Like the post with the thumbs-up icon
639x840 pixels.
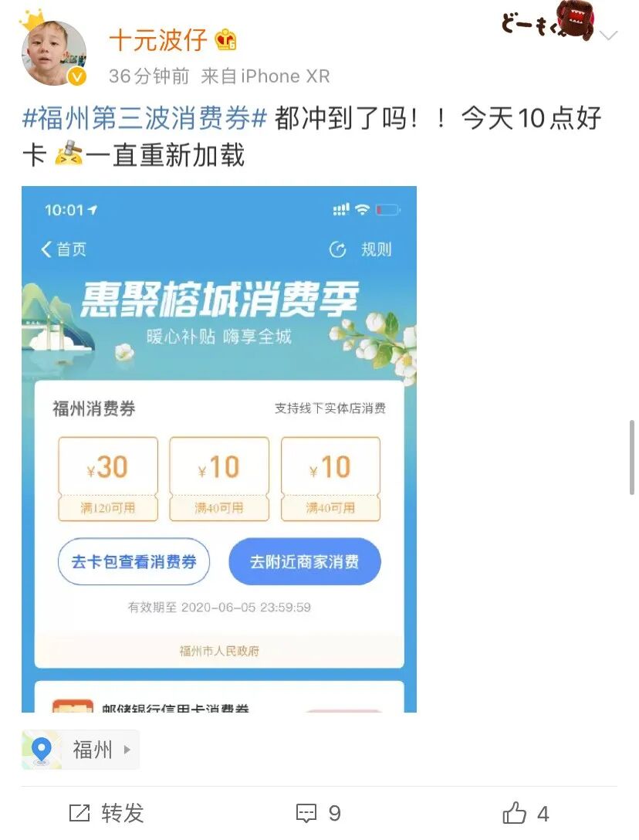(x=514, y=813)
